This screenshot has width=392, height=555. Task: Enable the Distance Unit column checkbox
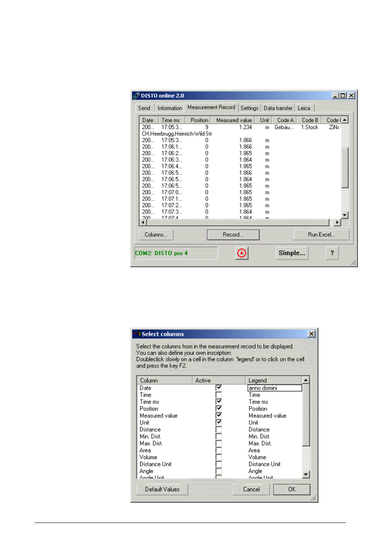[219, 464]
